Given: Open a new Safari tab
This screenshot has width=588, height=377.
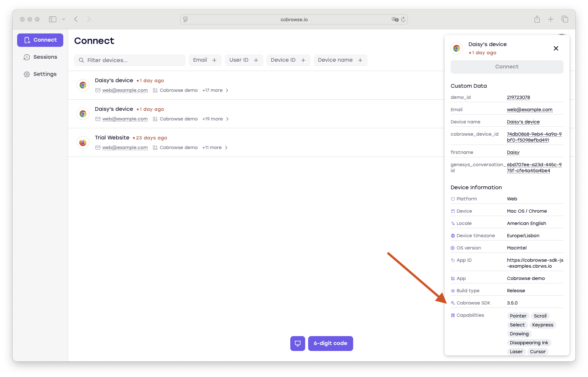Looking at the screenshot, I should 551,19.
